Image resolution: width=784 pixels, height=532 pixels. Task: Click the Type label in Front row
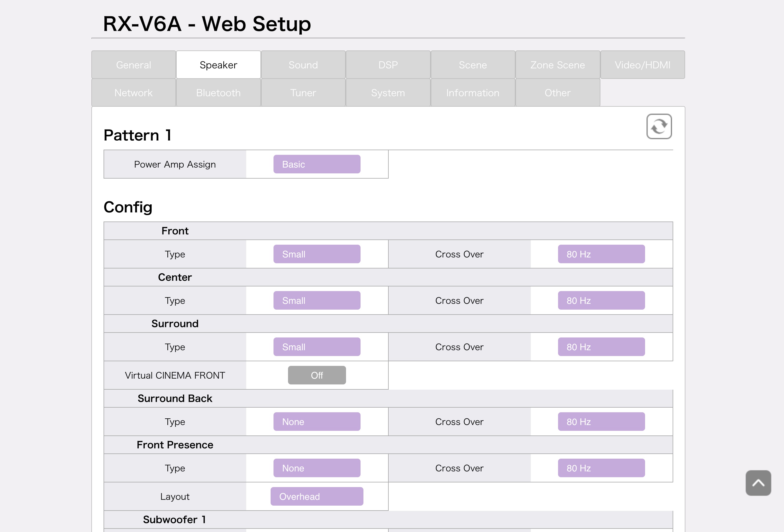click(175, 254)
